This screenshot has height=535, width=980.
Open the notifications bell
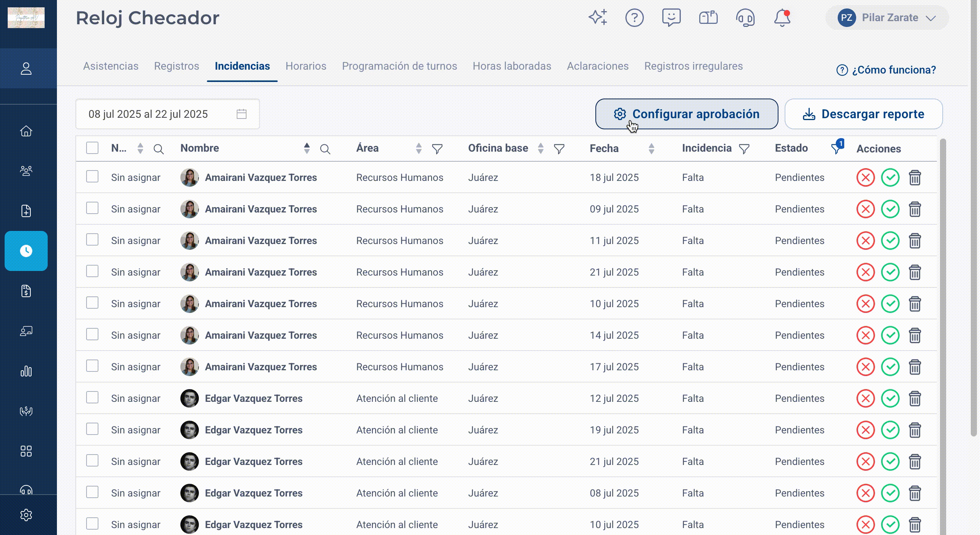pyautogui.click(x=782, y=18)
